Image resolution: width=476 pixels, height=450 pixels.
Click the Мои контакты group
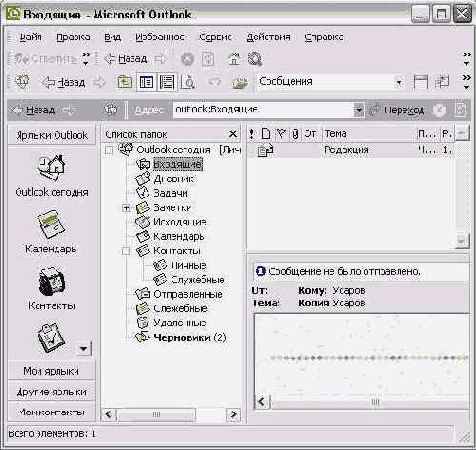point(52,412)
